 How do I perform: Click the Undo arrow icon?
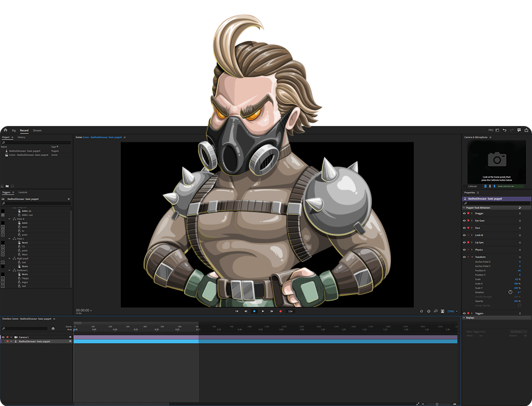pos(505,130)
